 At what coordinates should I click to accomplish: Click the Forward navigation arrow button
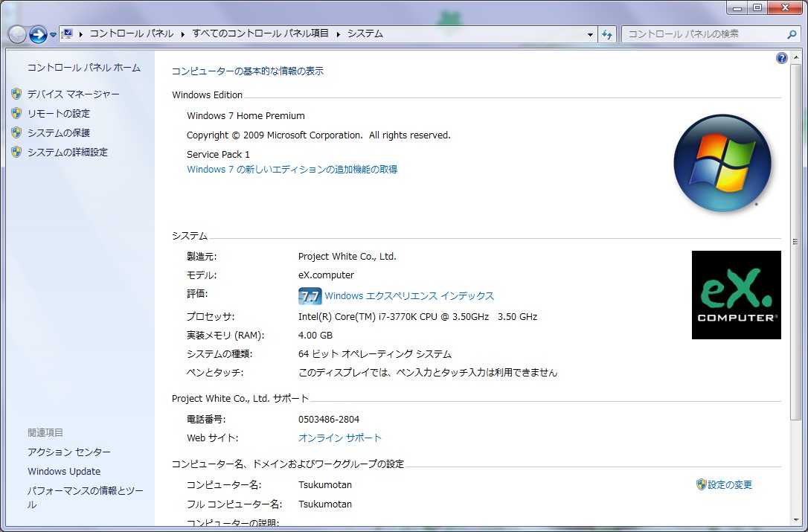coord(38,34)
